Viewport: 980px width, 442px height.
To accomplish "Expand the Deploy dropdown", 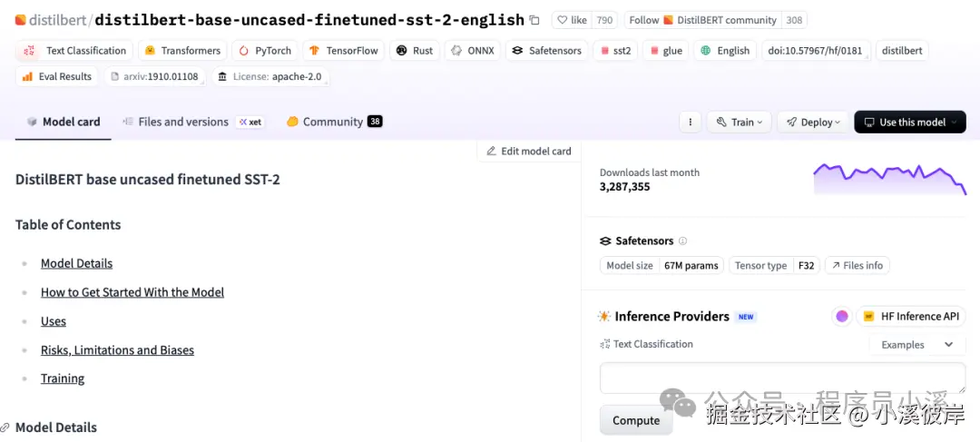I will pyautogui.click(x=812, y=122).
